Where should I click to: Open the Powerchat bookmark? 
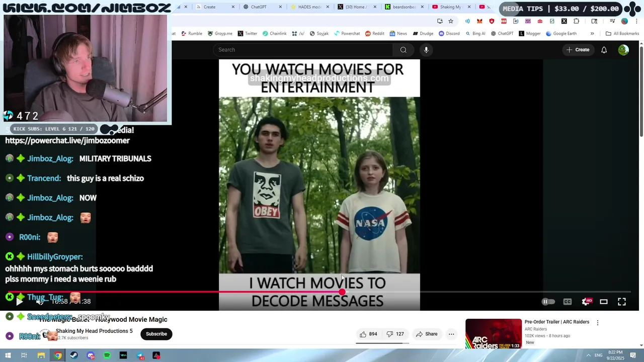[347, 34]
